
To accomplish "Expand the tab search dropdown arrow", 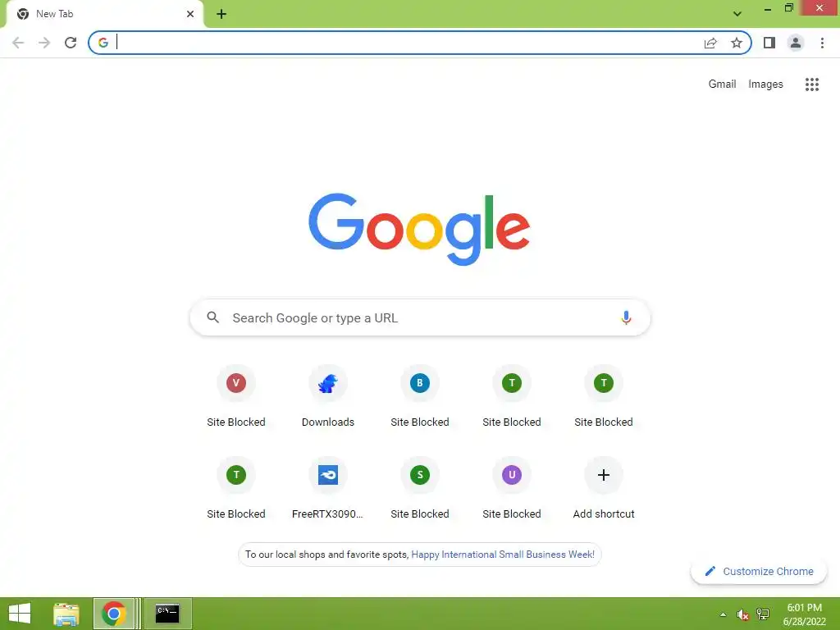I will tap(737, 14).
